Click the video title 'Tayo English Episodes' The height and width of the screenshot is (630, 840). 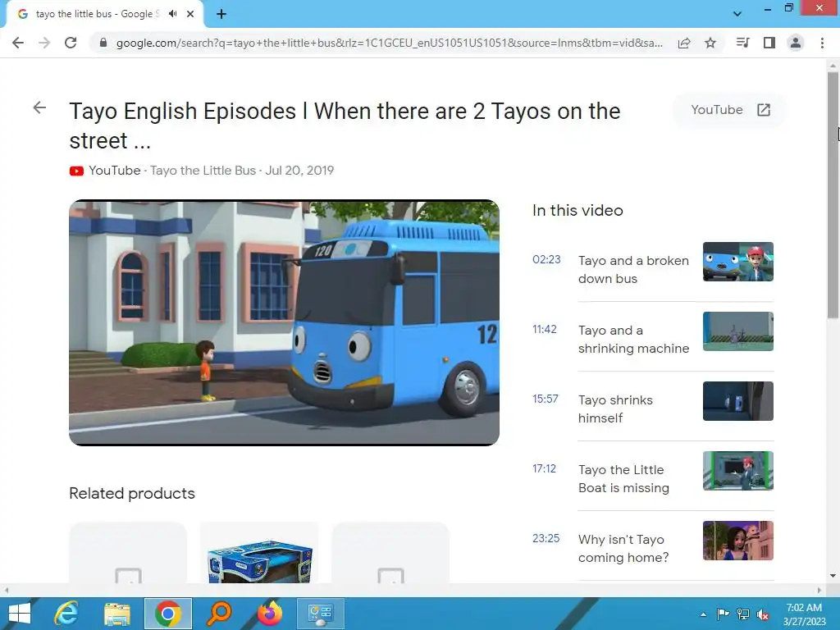click(x=345, y=126)
